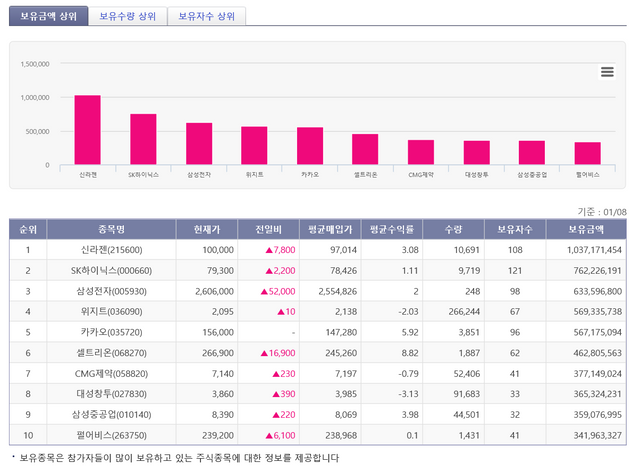The height and width of the screenshot is (470, 640).
Task: Click the 기준 : 01/08 date label
Action: [x=602, y=212]
